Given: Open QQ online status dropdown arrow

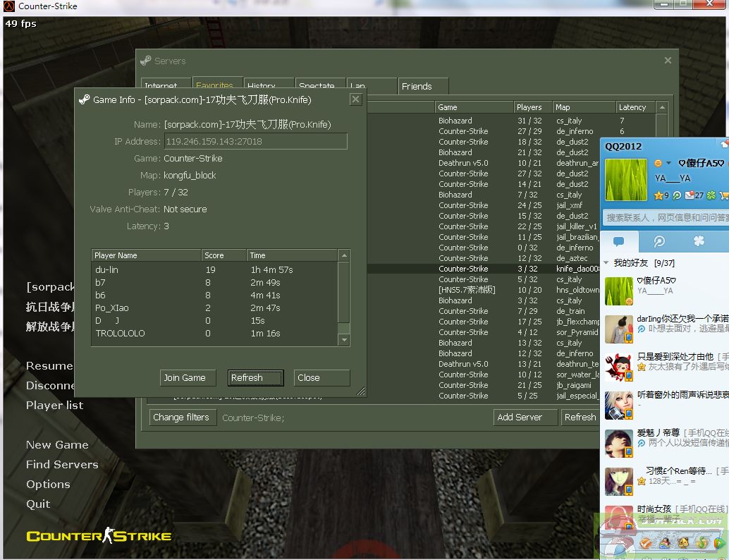Looking at the screenshot, I should (667, 164).
